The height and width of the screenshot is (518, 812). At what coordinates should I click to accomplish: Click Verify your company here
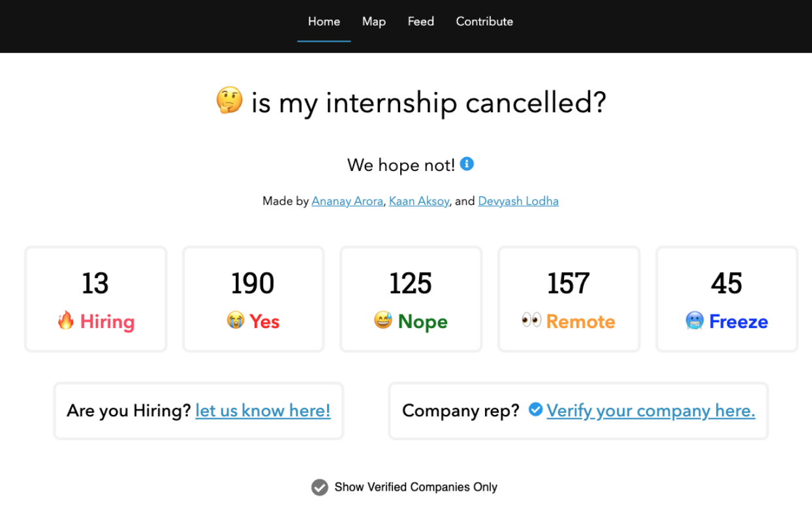coord(651,410)
